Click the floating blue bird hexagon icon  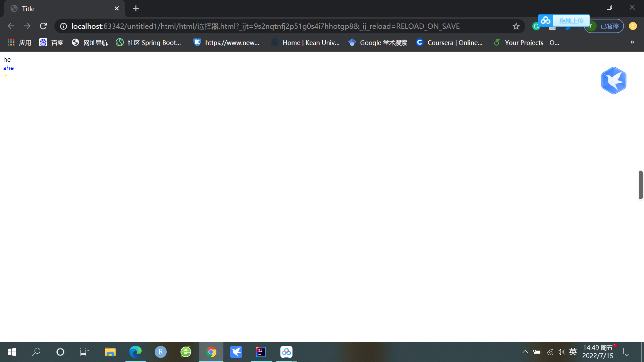(613, 80)
